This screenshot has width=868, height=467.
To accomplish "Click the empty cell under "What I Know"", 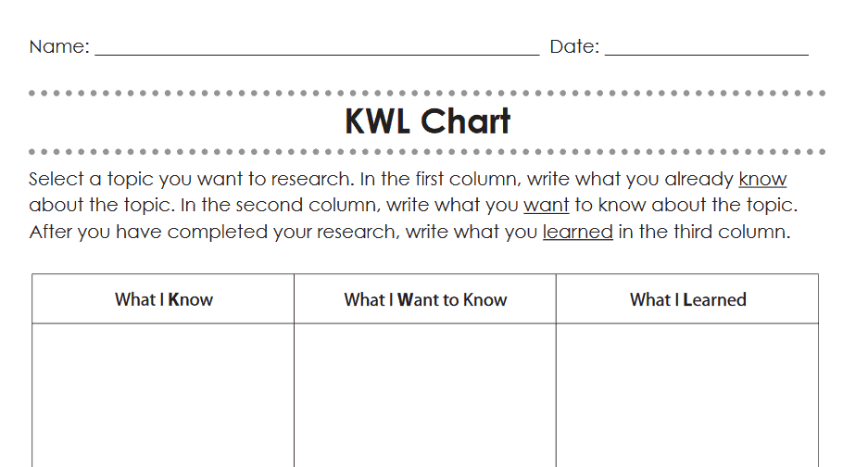I will [x=164, y=394].
